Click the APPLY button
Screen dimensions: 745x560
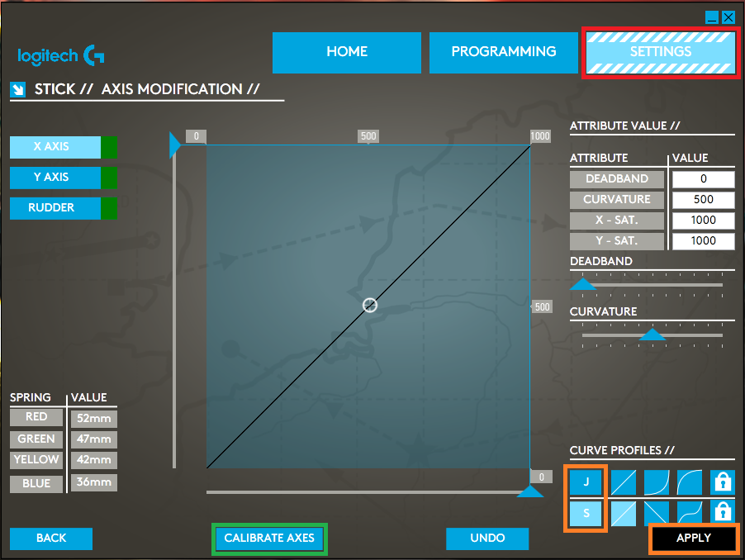click(x=694, y=539)
